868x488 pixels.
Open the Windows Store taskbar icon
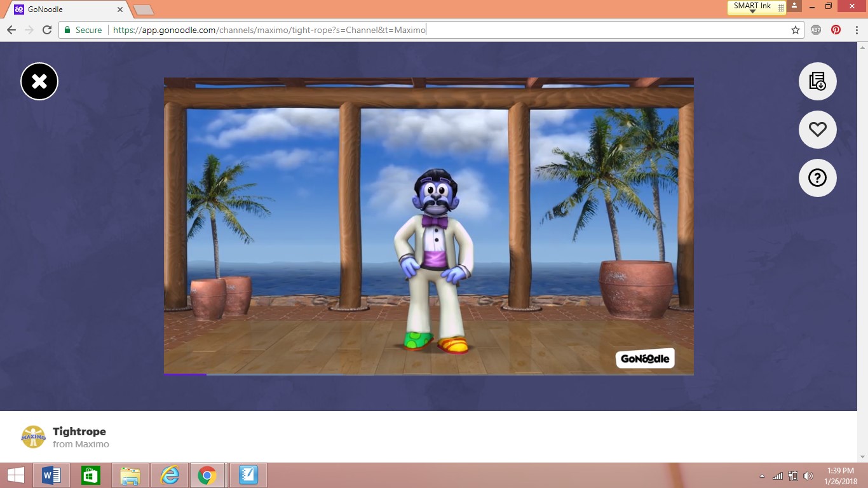[x=91, y=475]
